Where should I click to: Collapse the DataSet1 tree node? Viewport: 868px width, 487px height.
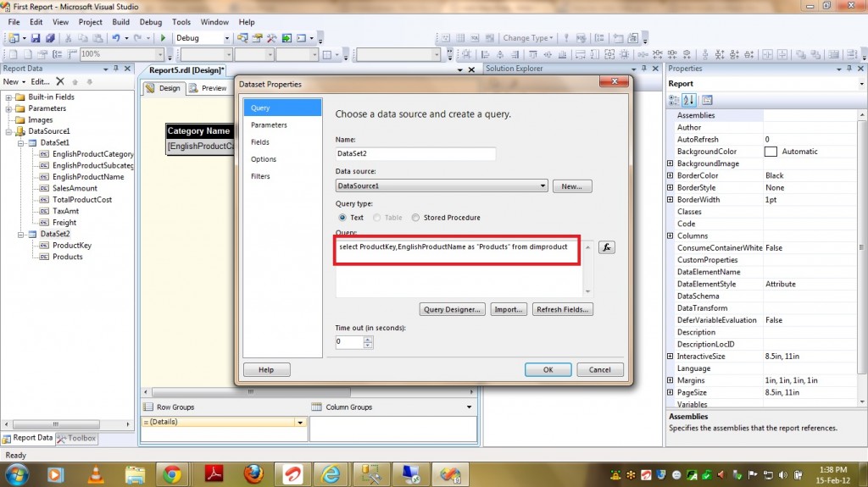point(21,143)
